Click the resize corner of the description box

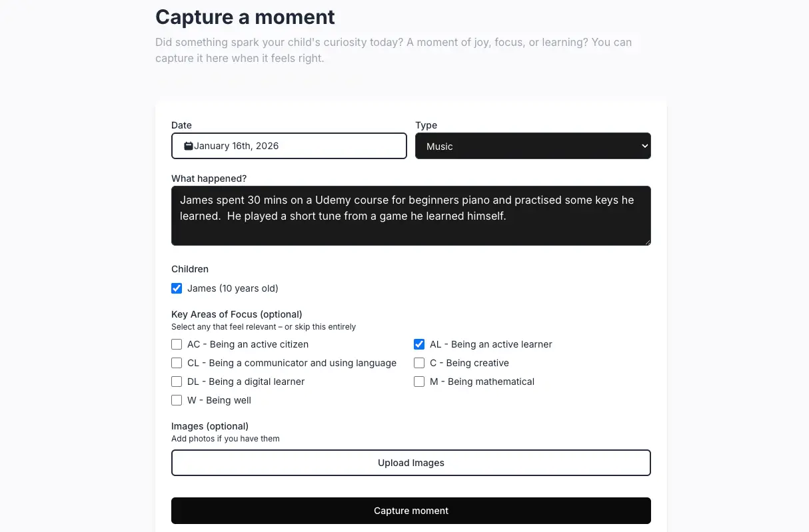coord(646,242)
